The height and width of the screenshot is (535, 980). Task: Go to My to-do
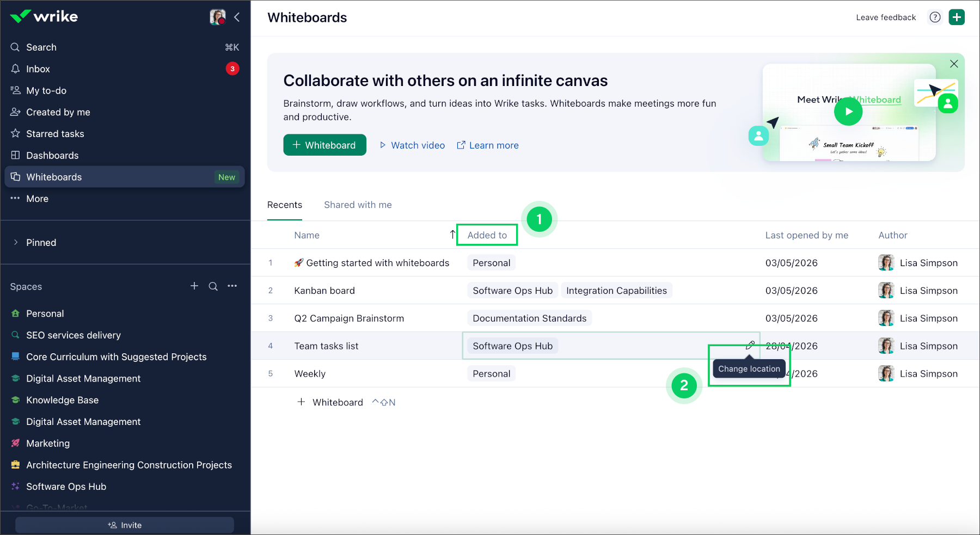pos(125,91)
